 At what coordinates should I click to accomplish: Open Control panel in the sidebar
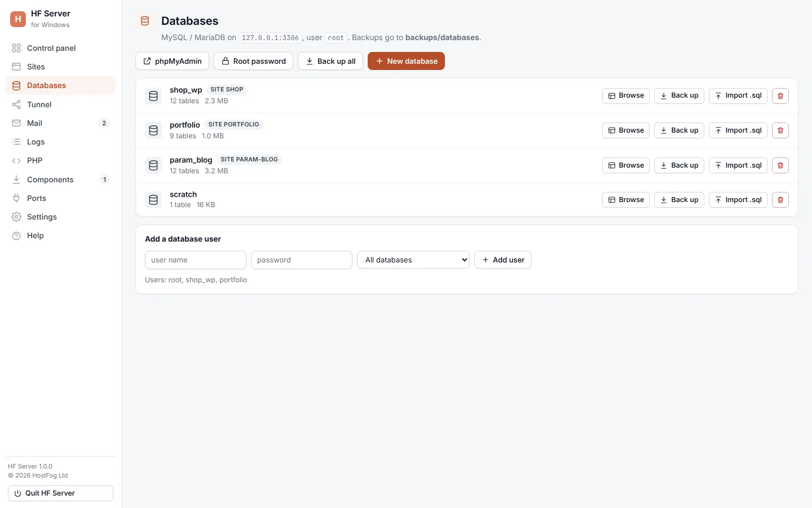(x=60, y=48)
